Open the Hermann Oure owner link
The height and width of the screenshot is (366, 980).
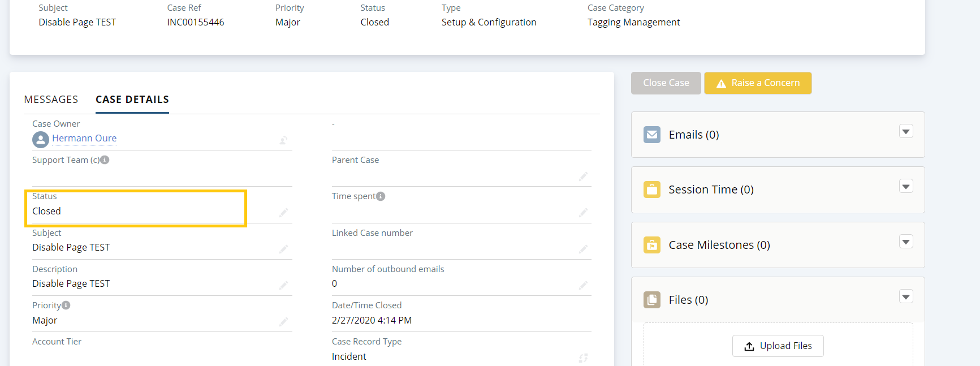click(x=84, y=139)
